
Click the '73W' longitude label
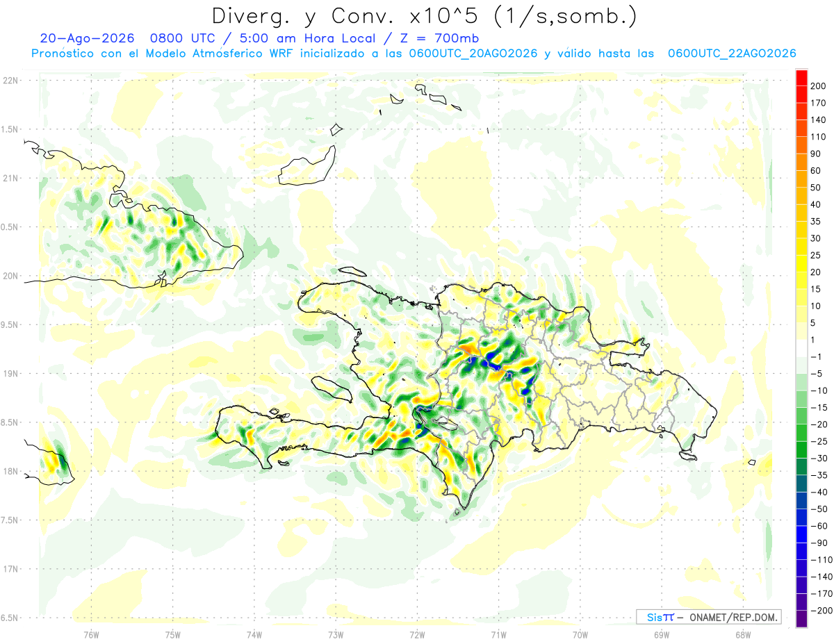coord(336,634)
